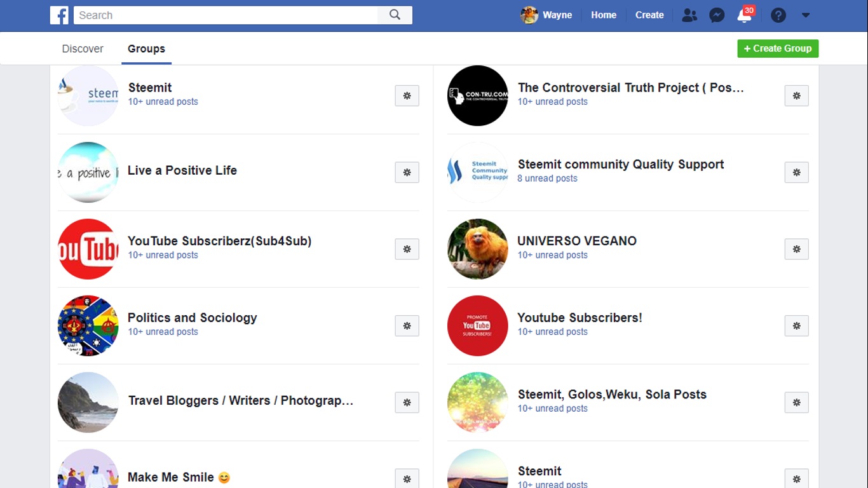
Task: Click Steemit, Golos,Weku sparkle thumbnail
Action: click(478, 402)
